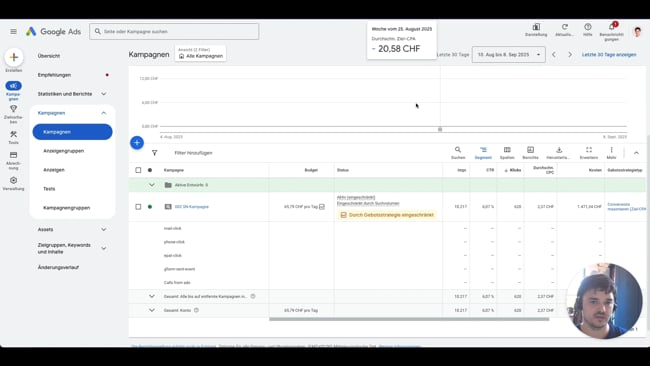Image resolution: width=650 pixels, height=366 pixels.
Task: Expand the Gesamt: Konto row chevron
Action: (x=152, y=310)
